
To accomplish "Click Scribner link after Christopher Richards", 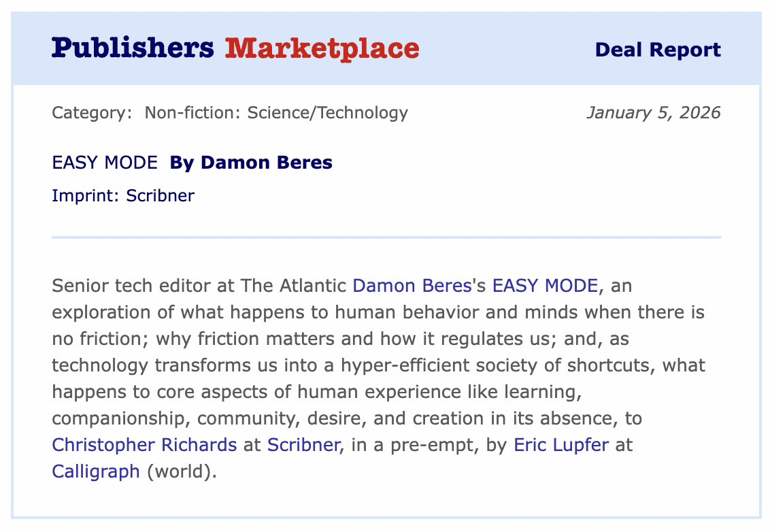I will tap(303, 445).
